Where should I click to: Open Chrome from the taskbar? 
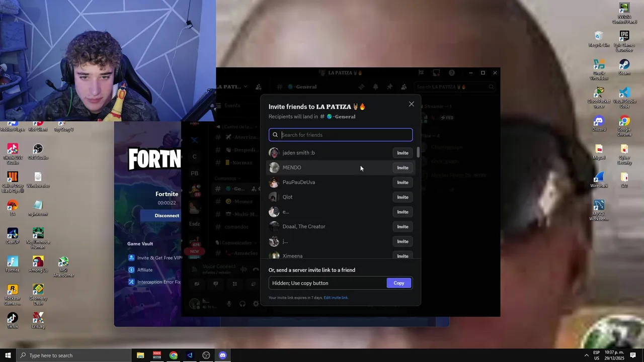click(x=173, y=355)
